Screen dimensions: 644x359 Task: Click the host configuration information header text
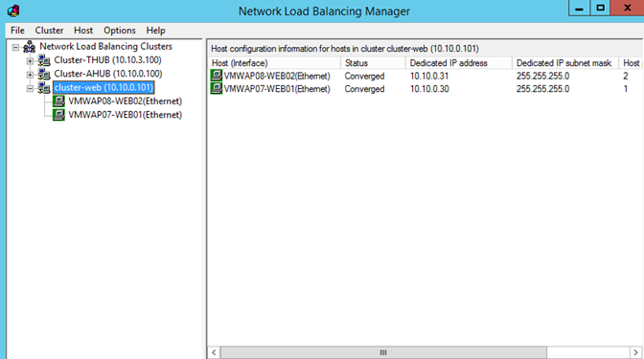point(345,49)
